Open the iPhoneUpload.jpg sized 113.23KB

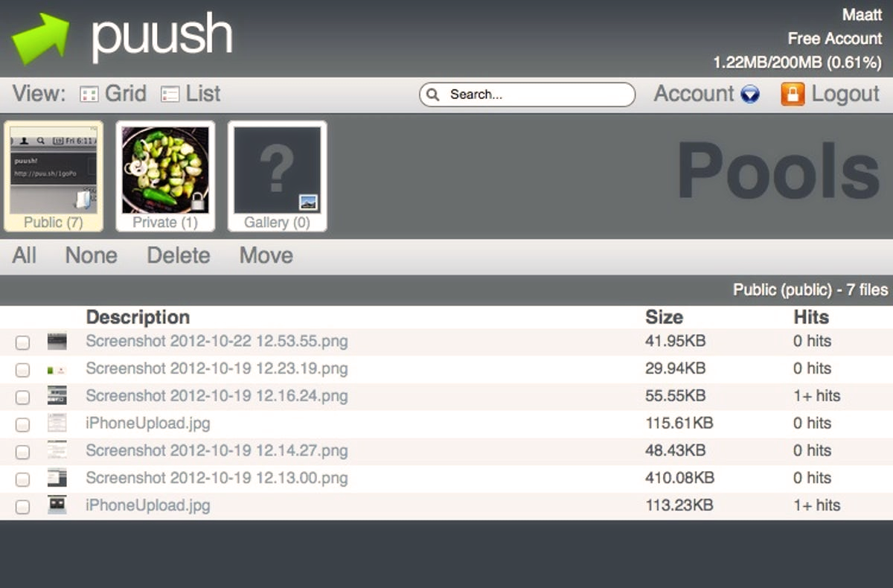coord(148,505)
